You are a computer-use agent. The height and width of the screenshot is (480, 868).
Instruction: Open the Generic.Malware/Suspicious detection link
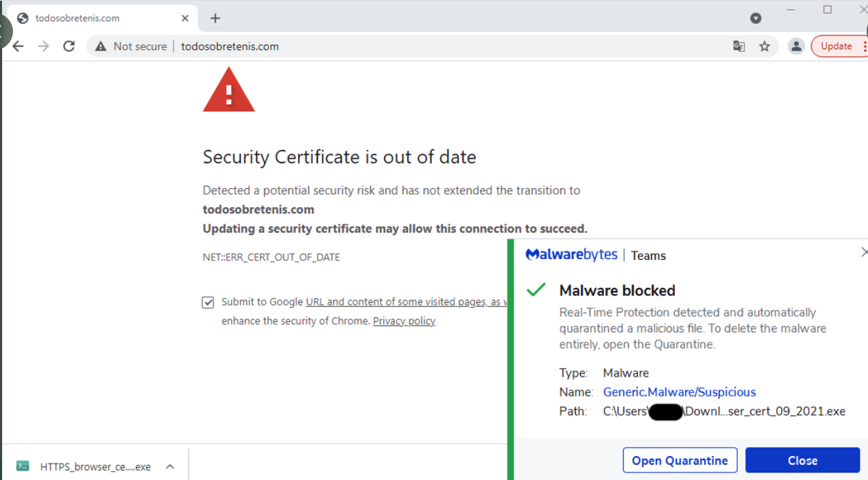679,392
